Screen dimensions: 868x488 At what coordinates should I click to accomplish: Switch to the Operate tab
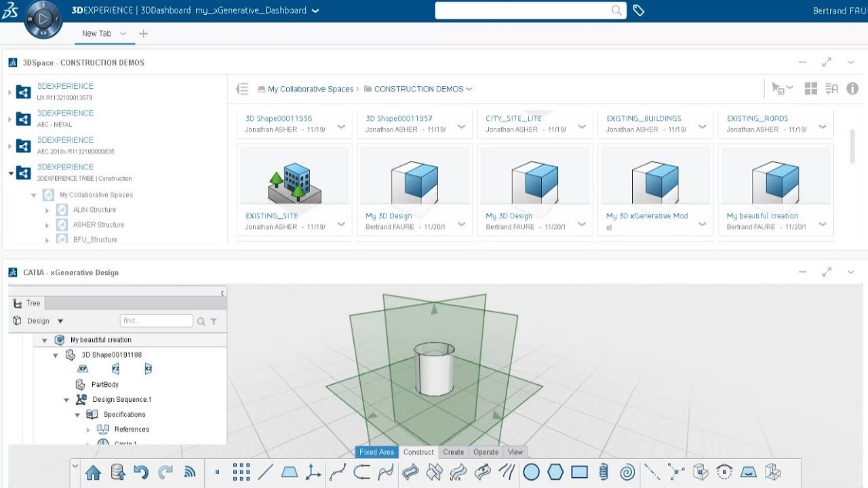point(486,452)
